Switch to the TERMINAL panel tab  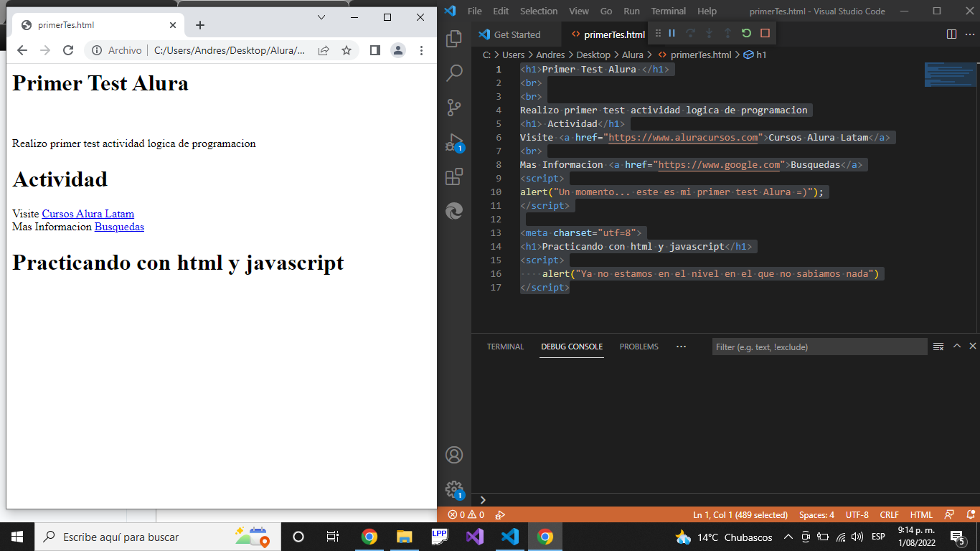point(505,347)
